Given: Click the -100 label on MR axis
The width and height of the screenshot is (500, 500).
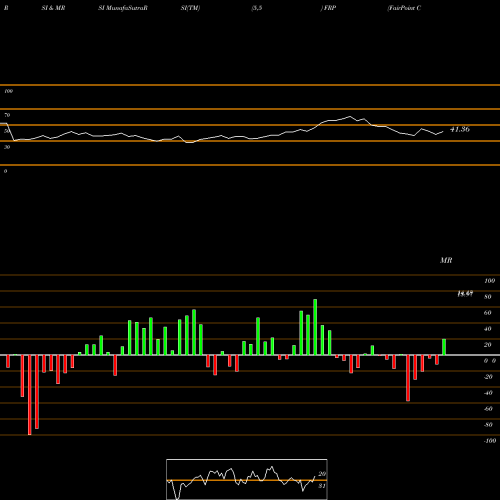Looking at the screenshot, I should [x=489, y=441].
